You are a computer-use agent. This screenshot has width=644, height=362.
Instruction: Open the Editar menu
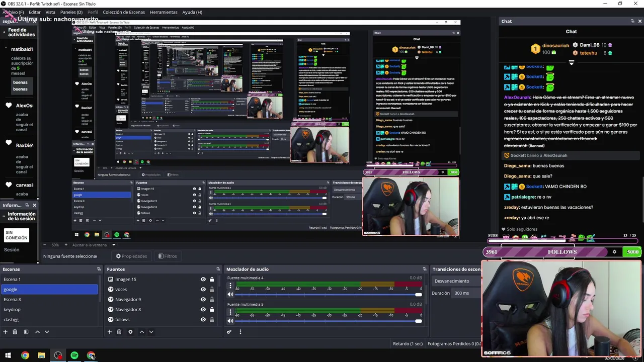35,12
